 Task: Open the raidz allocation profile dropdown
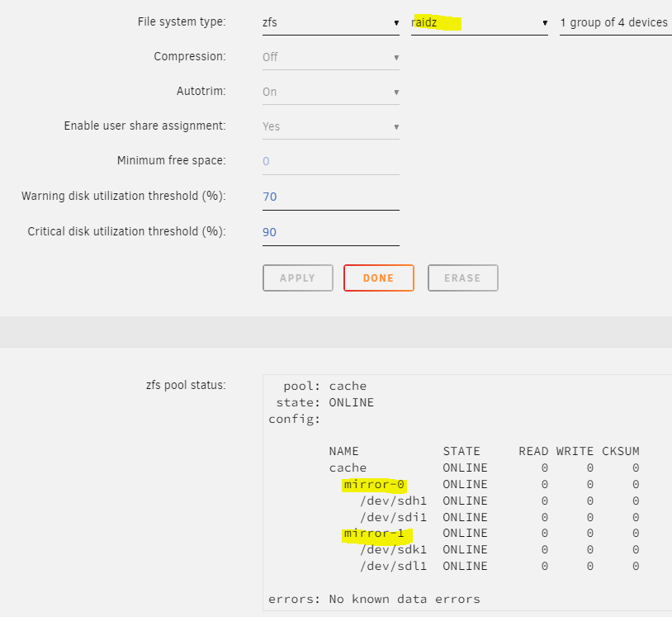coord(480,22)
